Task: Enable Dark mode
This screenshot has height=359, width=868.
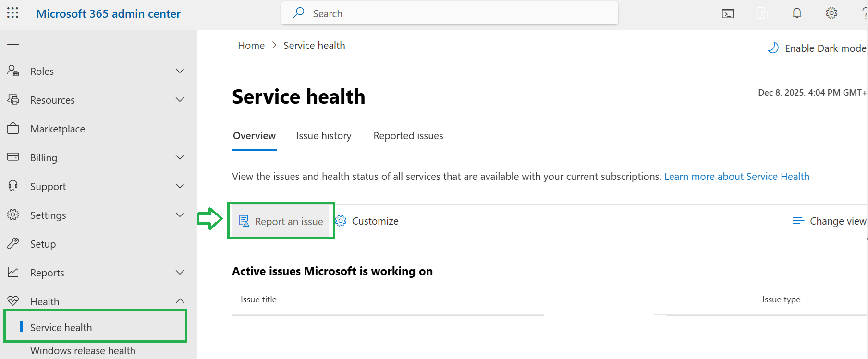Action: coord(817,48)
